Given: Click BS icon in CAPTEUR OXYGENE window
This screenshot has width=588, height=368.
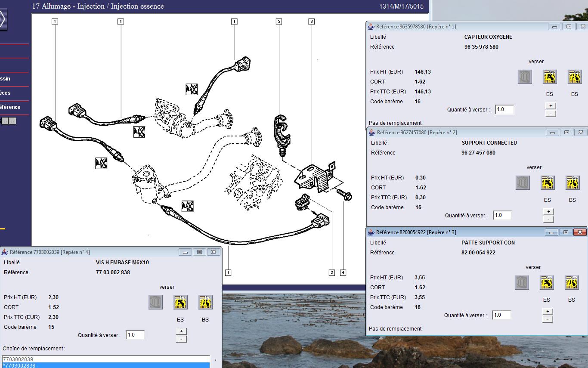Looking at the screenshot, I should coord(574,77).
